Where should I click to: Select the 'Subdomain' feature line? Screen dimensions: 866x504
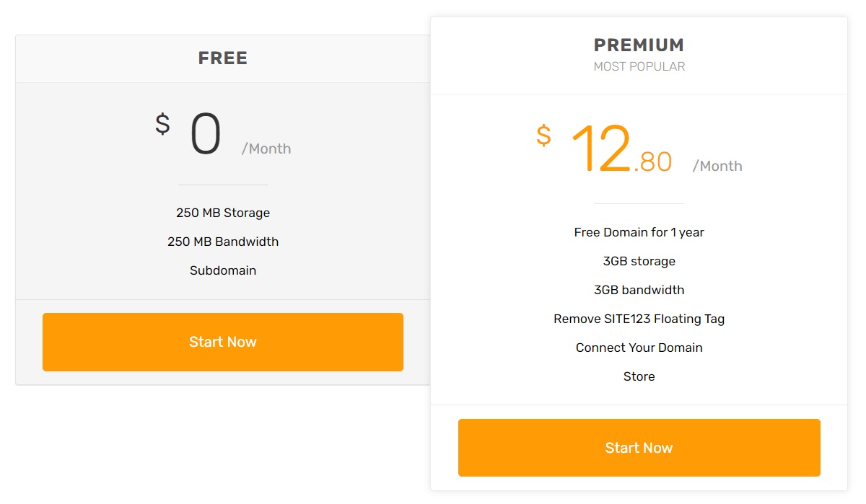click(222, 270)
